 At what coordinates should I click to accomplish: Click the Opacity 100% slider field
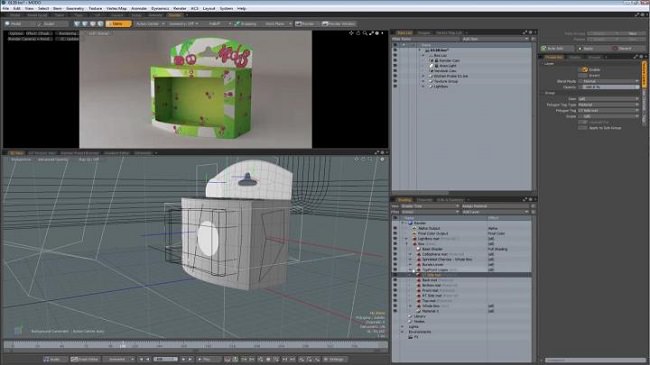(610, 87)
